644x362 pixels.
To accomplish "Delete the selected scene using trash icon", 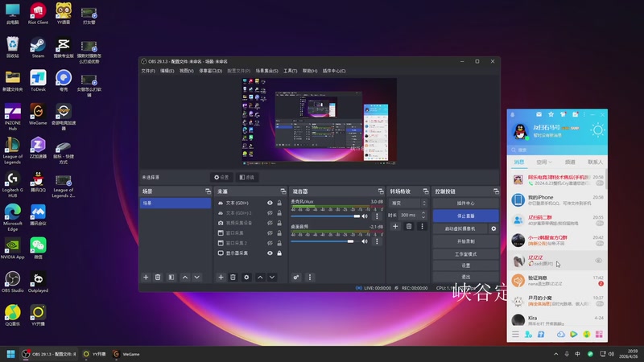I will coord(158,278).
